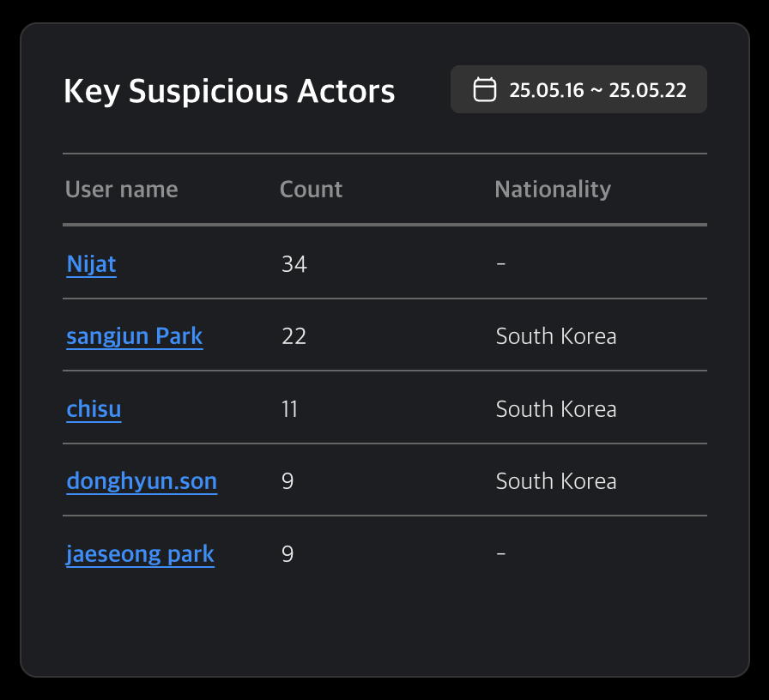Click the calendar icon in the date selector
Viewport: 769px width, 700px height.
pos(485,88)
